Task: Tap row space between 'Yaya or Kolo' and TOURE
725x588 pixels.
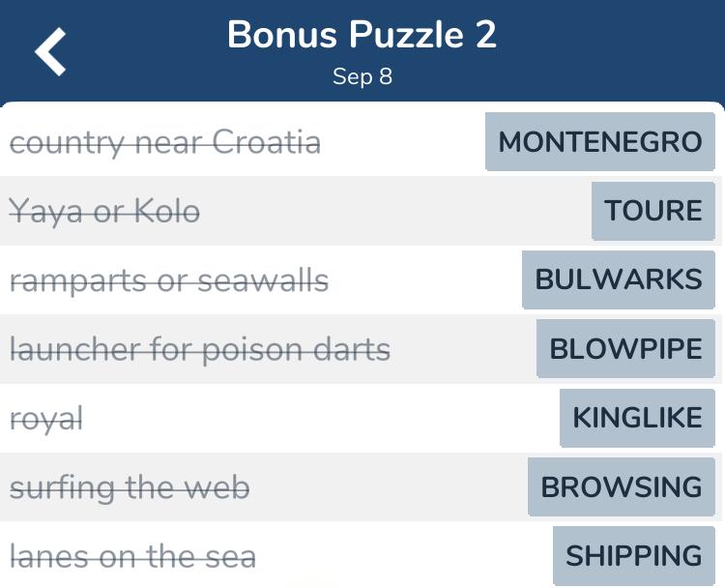Action: pos(395,211)
